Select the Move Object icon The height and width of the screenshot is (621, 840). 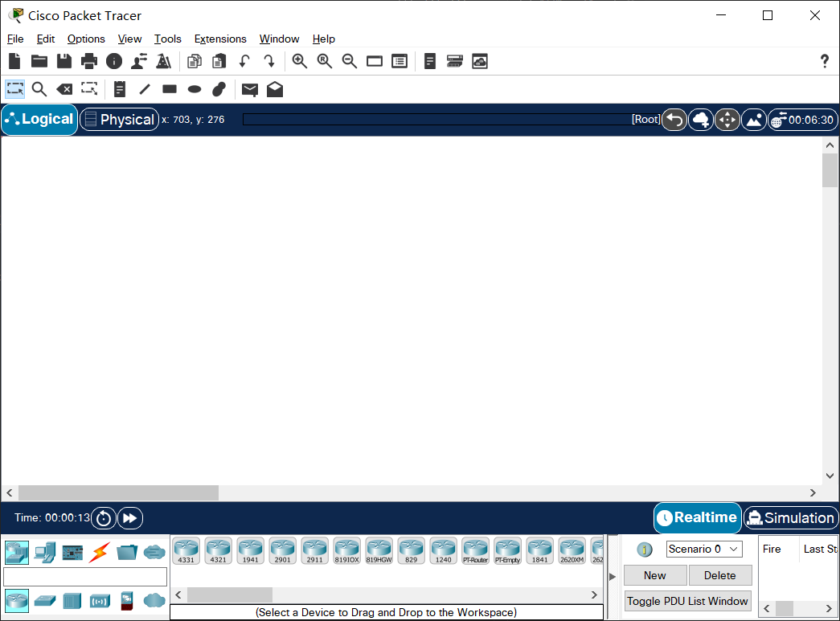727,120
